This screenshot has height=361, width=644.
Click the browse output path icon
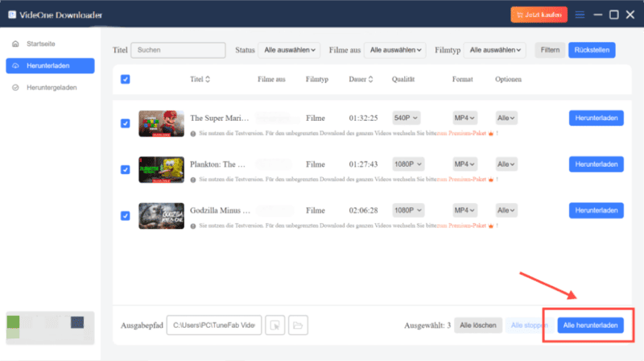click(275, 326)
